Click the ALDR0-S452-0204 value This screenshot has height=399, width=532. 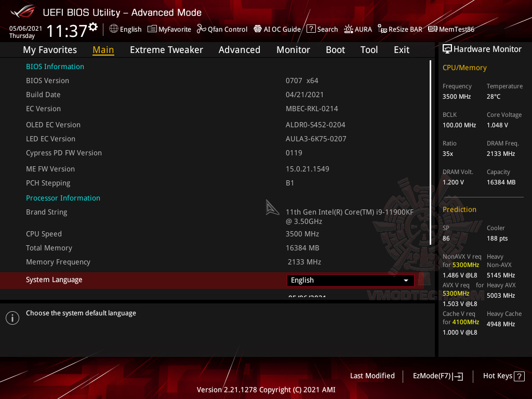pos(315,125)
